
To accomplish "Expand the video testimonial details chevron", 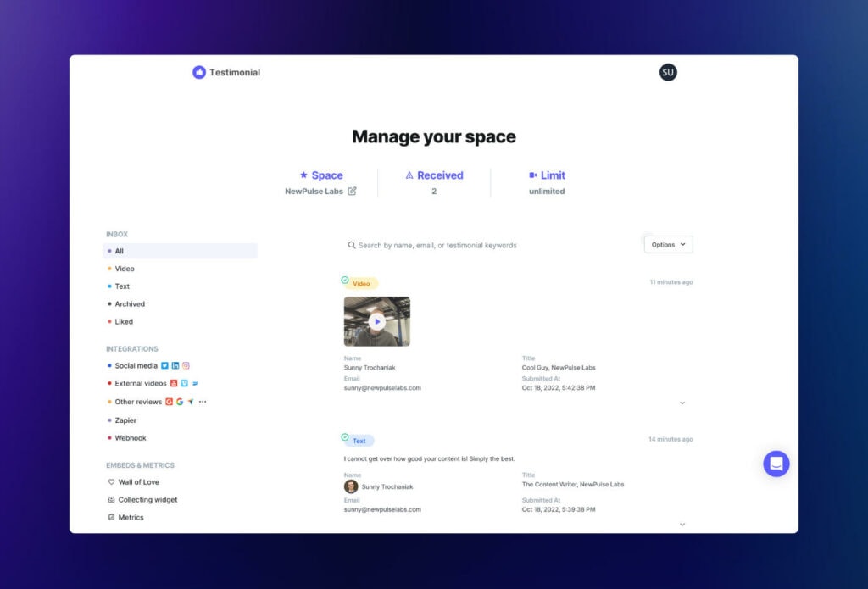I will (682, 403).
